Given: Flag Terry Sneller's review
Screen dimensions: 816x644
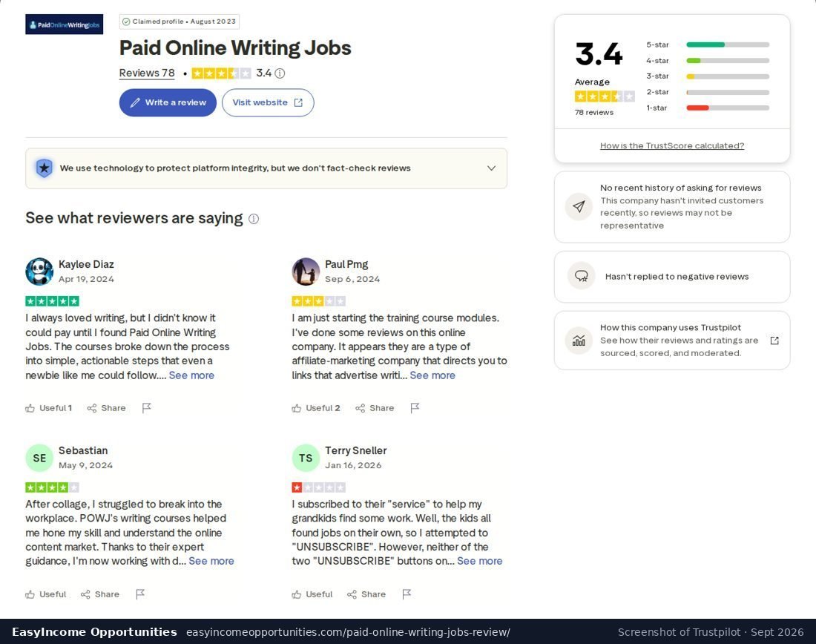Looking at the screenshot, I should 407,594.
